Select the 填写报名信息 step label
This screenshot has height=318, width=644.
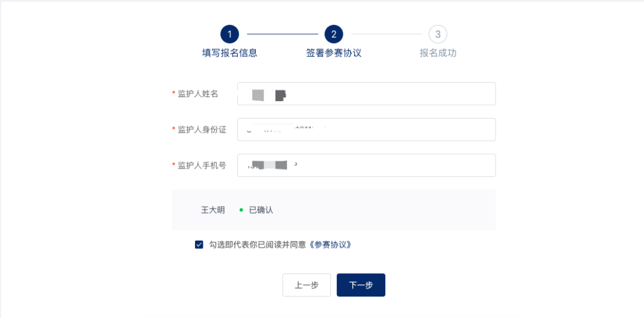[x=230, y=53]
